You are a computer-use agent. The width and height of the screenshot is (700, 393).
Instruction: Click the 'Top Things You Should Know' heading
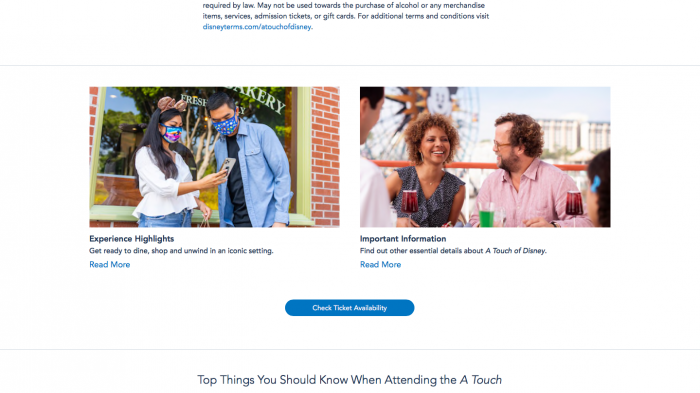350,380
